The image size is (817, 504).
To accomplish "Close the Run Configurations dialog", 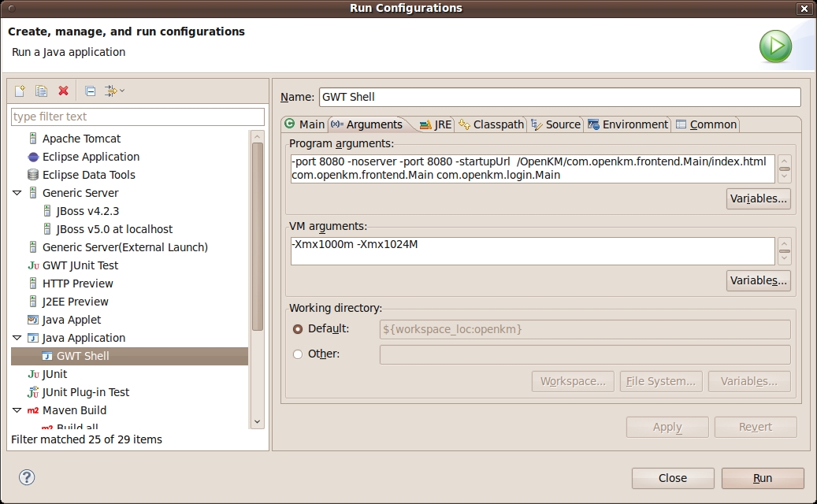I will (673, 478).
